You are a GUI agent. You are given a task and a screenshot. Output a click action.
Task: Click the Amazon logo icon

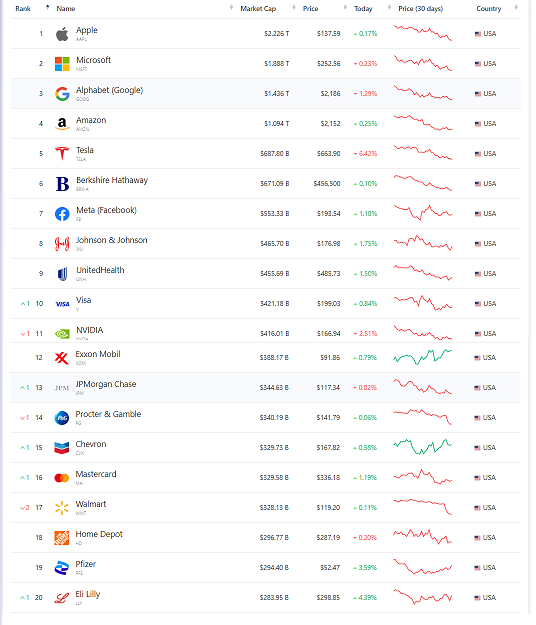click(x=62, y=124)
